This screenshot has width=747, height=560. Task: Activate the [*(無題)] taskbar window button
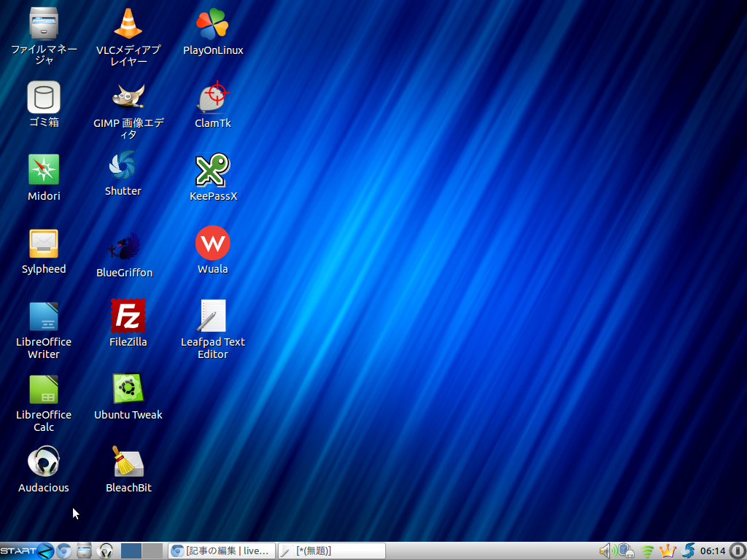[332, 551]
